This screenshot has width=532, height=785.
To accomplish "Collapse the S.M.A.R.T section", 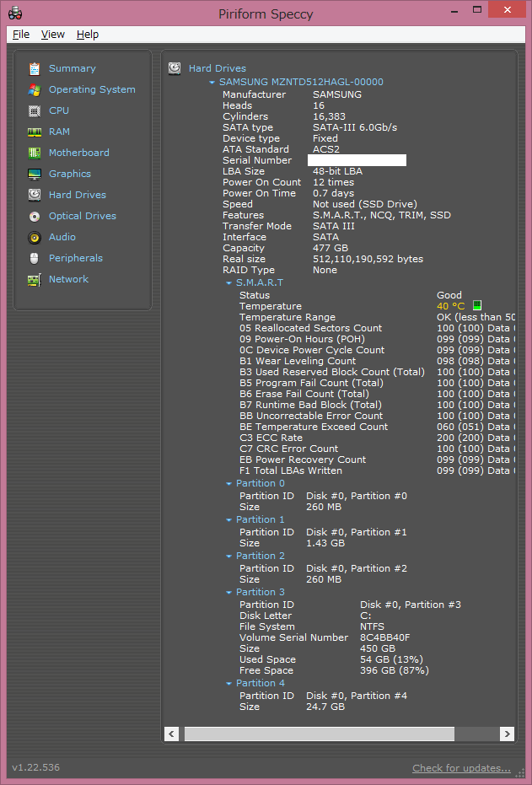I will pyautogui.click(x=228, y=282).
